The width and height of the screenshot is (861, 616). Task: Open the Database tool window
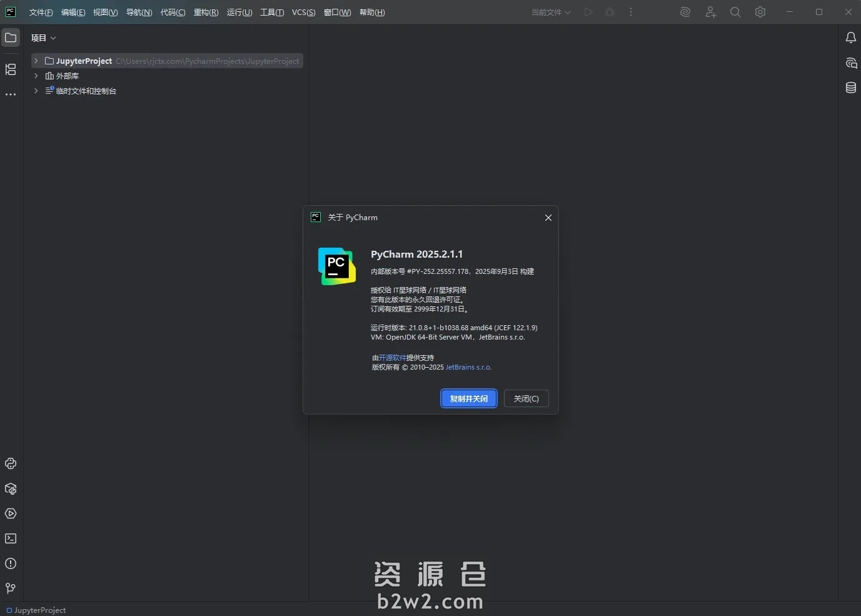[851, 88]
